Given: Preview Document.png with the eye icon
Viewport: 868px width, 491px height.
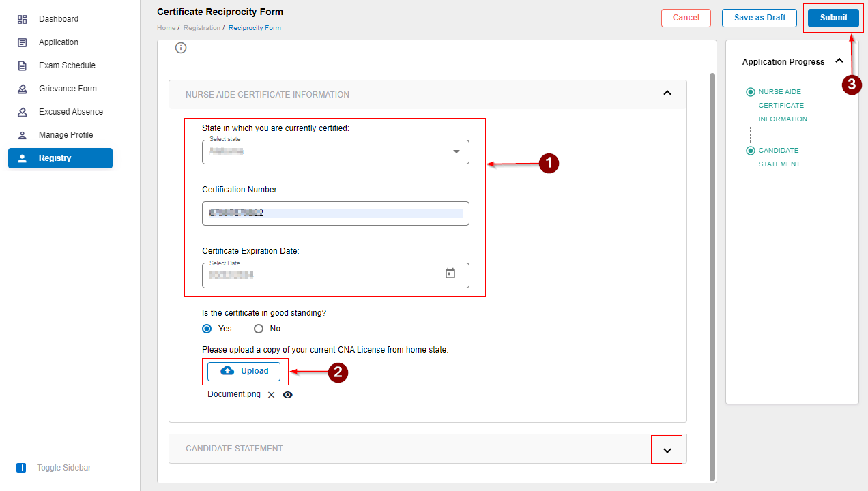Looking at the screenshot, I should (x=288, y=395).
